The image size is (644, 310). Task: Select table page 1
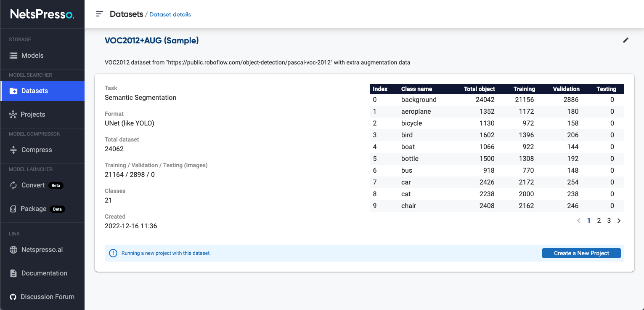click(589, 221)
